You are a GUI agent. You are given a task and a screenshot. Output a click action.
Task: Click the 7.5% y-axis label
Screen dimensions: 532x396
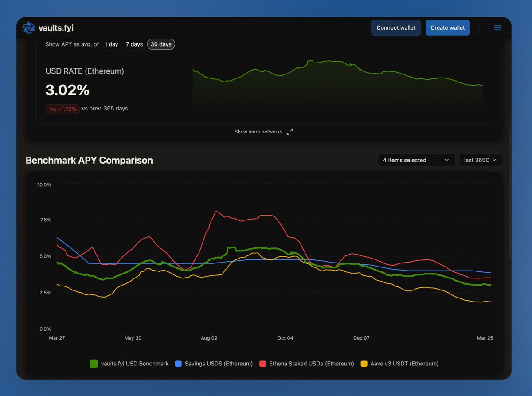[45, 220]
